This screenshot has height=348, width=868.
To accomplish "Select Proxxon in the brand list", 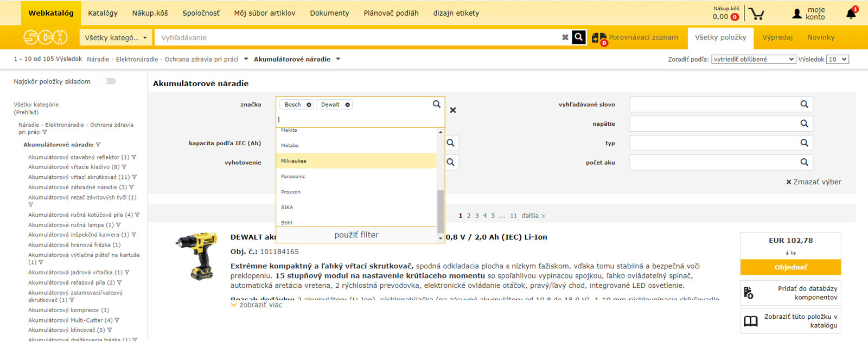I will [356, 192].
